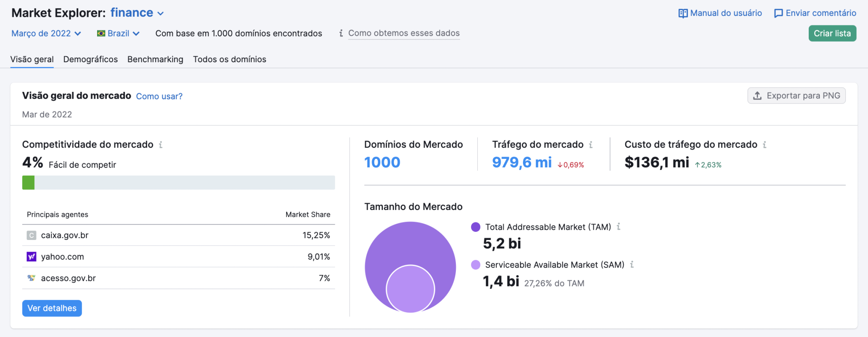The height and width of the screenshot is (337, 868).
Task: Click the info icon before Como obtemos esses dados
Action: pos(341,33)
